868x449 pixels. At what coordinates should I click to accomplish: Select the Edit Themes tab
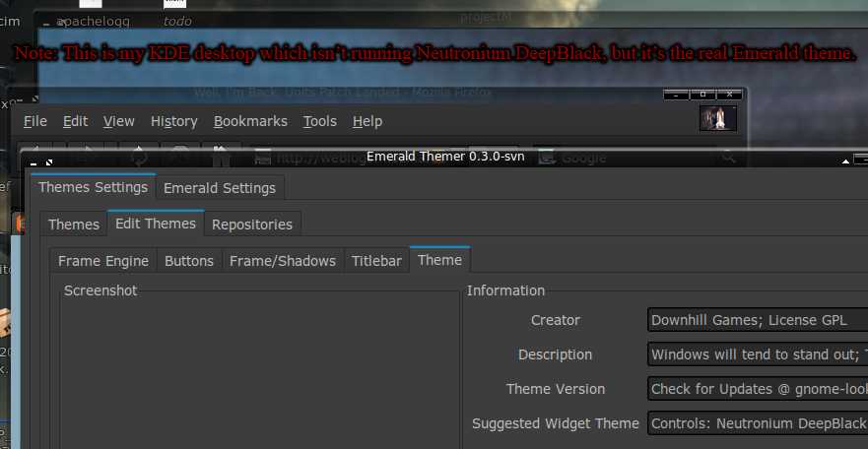(156, 224)
